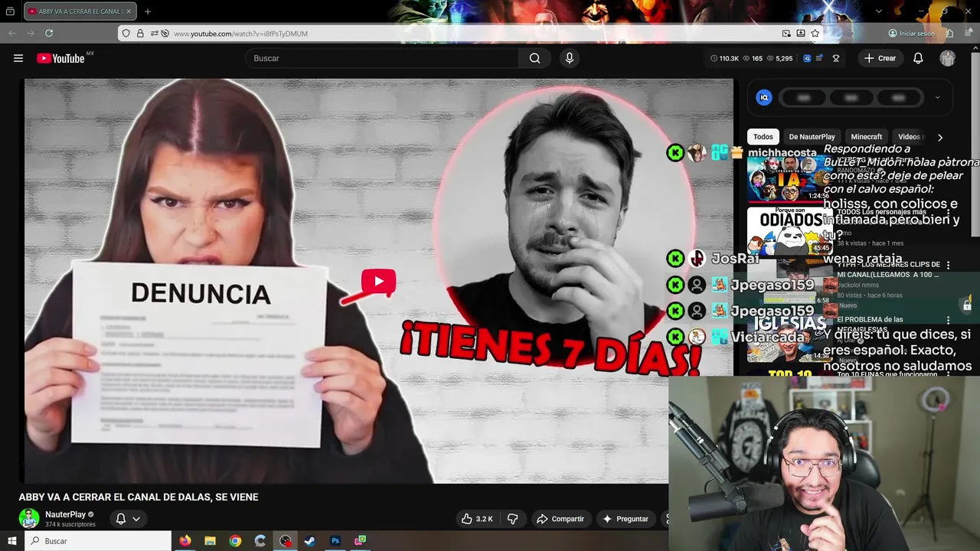980x551 pixels.
Task: Click the Preguntar button
Action: coord(626,519)
